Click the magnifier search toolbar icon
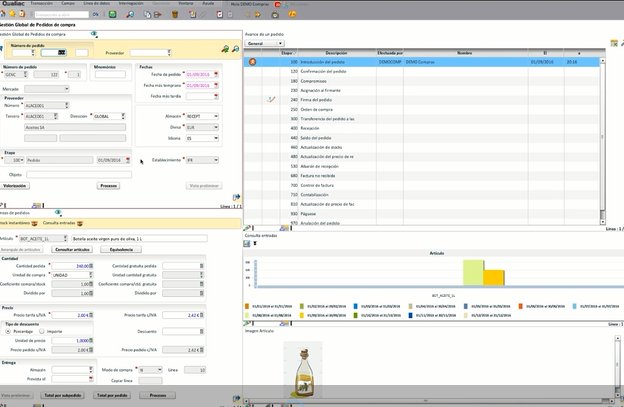The height and width of the screenshot is (407, 624). pyautogui.click(x=130, y=14)
